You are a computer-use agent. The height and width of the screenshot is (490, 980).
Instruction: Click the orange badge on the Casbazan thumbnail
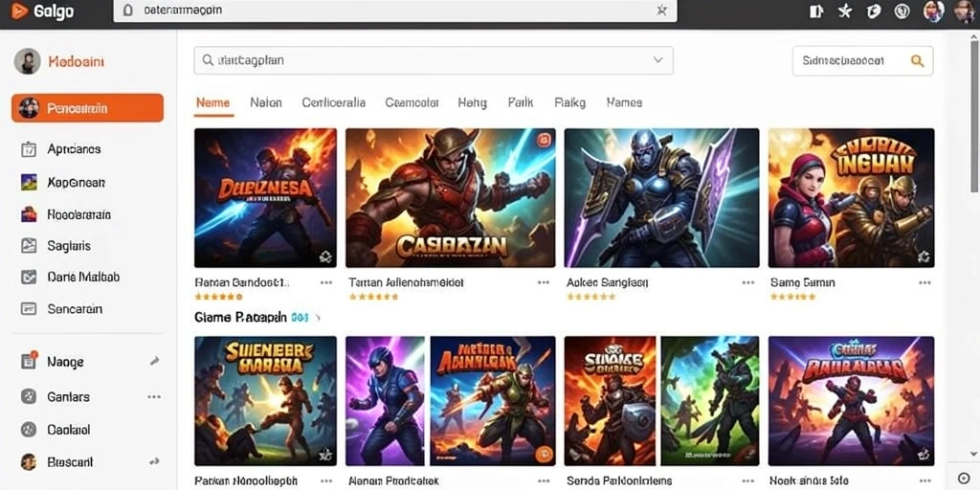[x=544, y=140]
